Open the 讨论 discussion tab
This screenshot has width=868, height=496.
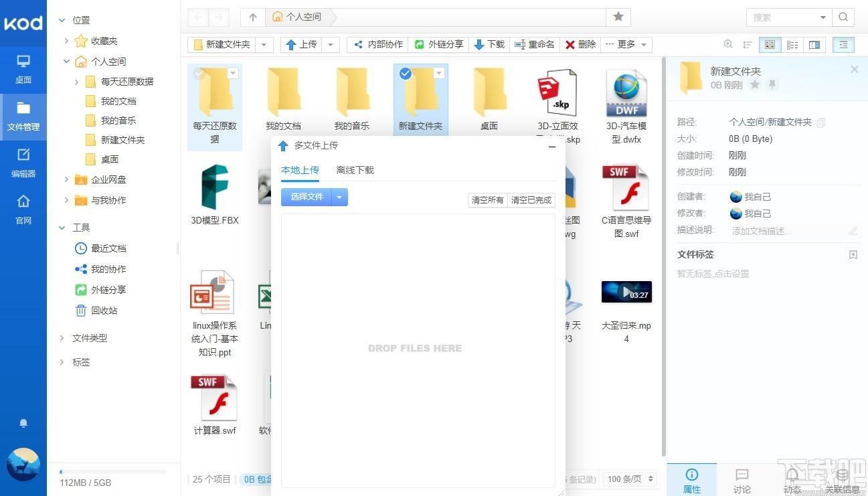[x=742, y=481]
